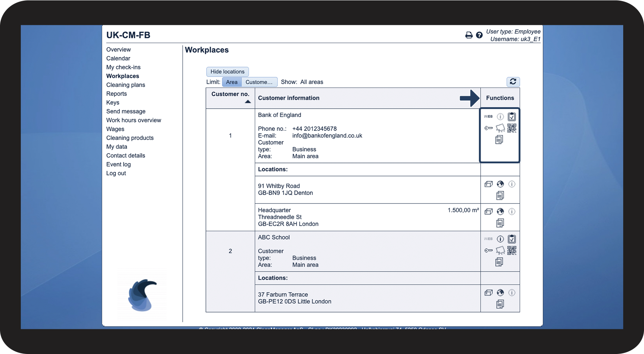Select Workplaces in the sidebar
This screenshot has width=644, height=354.
click(x=122, y=76)
